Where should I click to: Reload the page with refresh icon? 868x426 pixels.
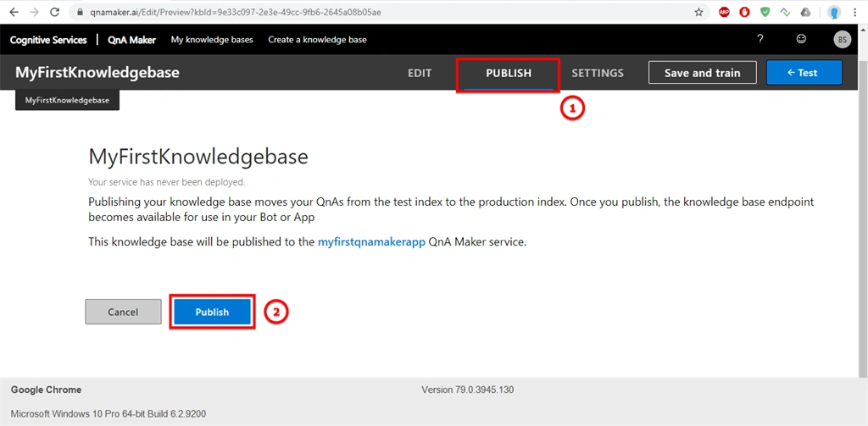pos(54,12)
